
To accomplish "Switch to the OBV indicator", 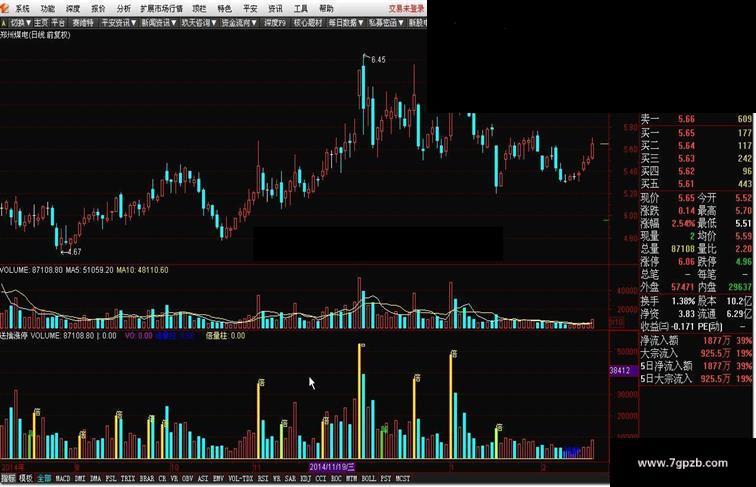I will coord(188,478).
